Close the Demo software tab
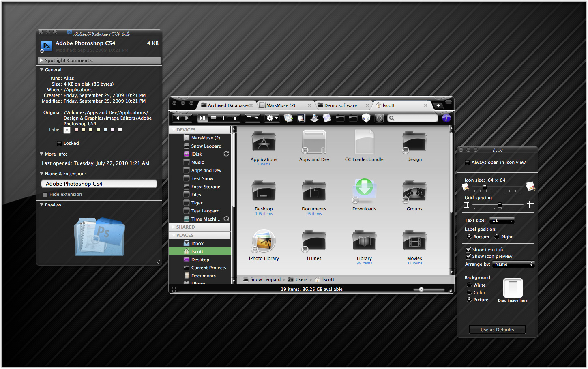 click(x=367, y=105)
